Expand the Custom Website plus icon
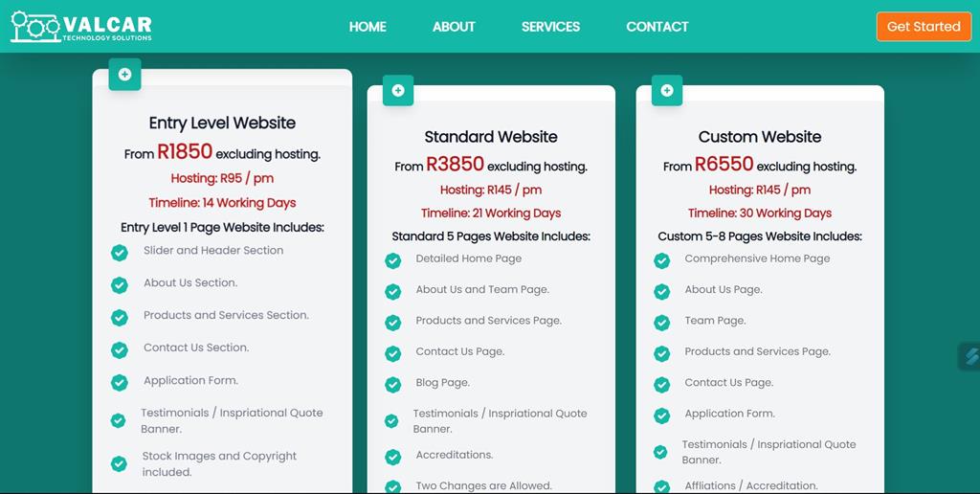 tap(667, 91)
